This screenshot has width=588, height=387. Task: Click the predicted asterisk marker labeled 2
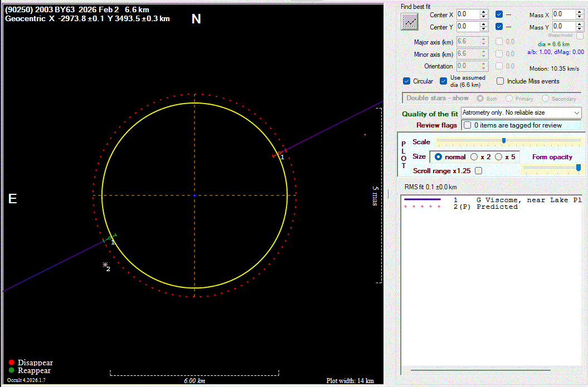(x=104, y=266)
